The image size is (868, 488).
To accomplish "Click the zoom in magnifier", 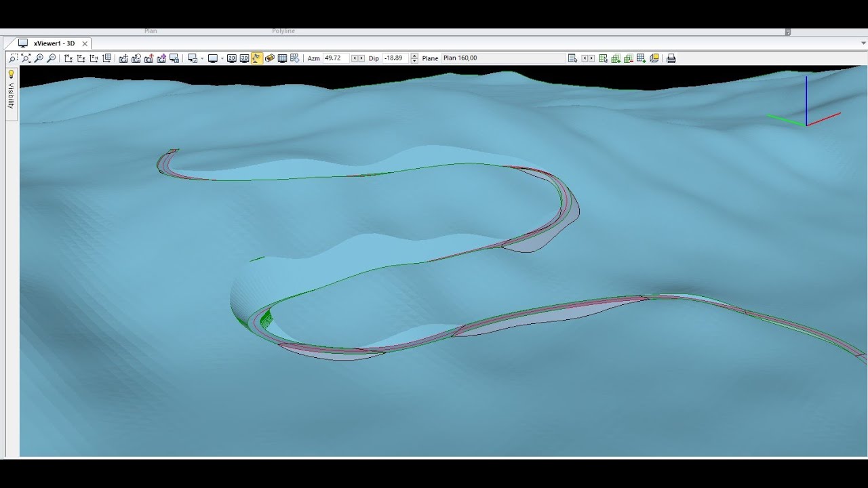I will tap(39, 58).
